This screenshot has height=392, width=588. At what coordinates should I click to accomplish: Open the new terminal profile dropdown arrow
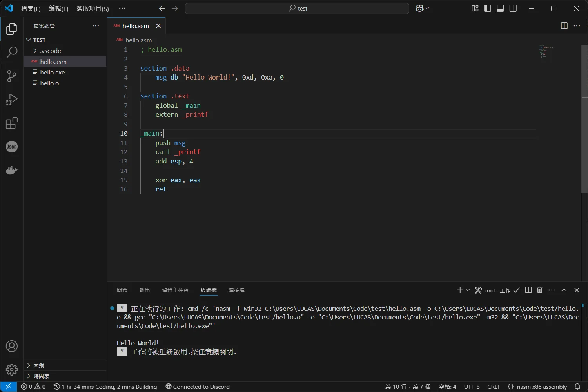click(x=468, y=290)
